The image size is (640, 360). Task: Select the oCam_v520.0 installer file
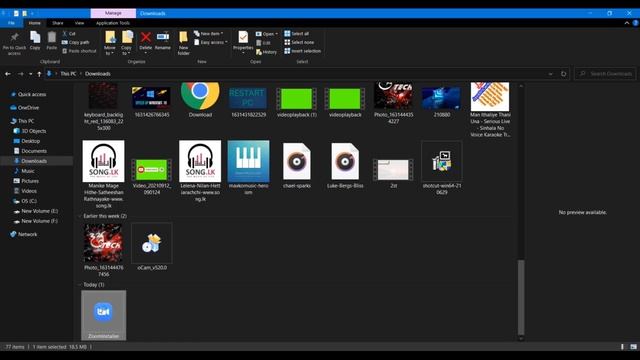(x=152, y=247)
